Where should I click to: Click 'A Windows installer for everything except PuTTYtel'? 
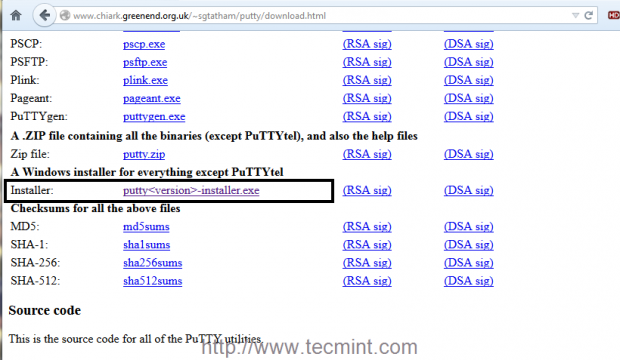pyautogui.click(x=147, y=172)
